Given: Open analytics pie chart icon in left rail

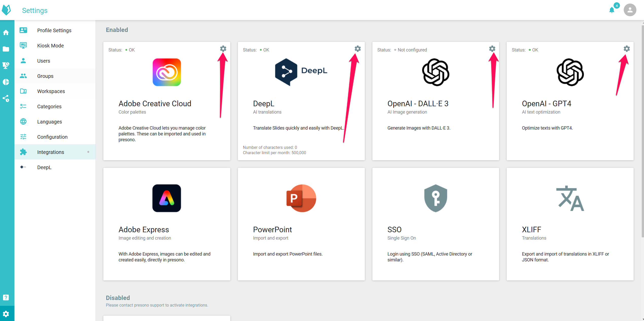Looking at the screenshot, I should click(x=6, y=82).
